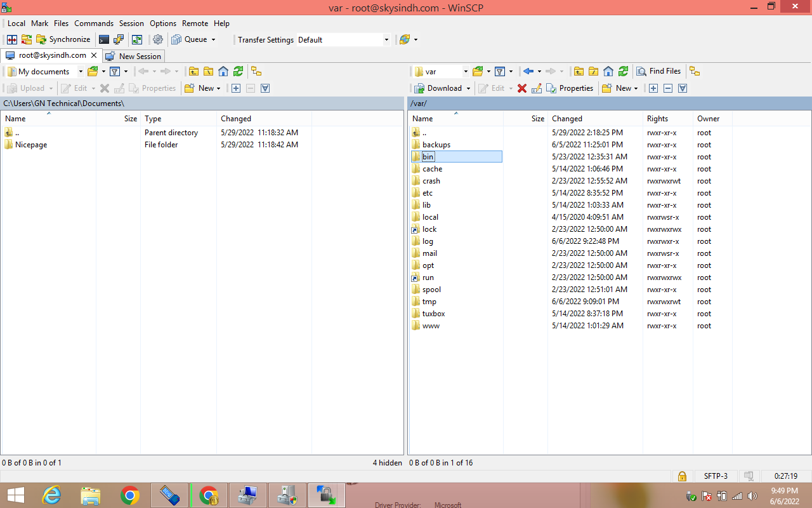Click local panel Parent Directory icon

click(x=193, y=72)
